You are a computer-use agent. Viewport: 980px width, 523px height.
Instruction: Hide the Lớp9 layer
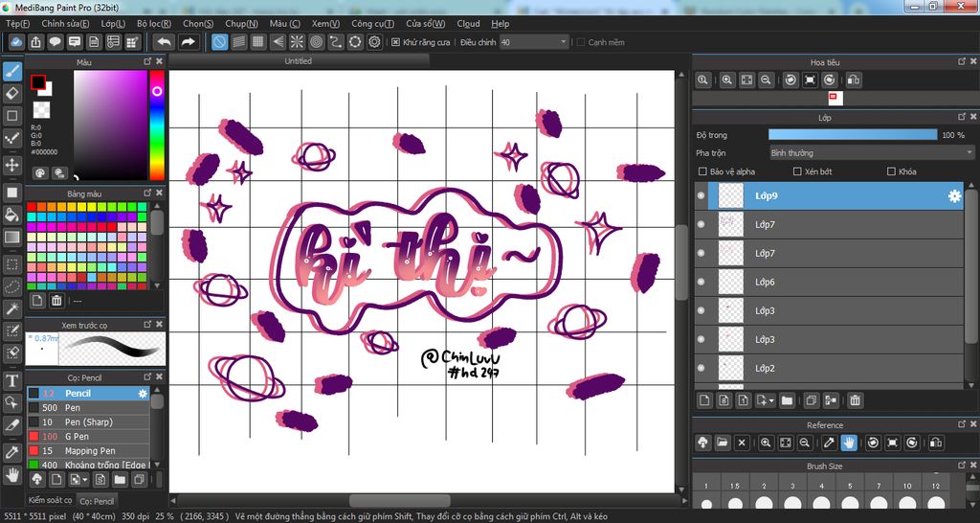coord(701,195)
